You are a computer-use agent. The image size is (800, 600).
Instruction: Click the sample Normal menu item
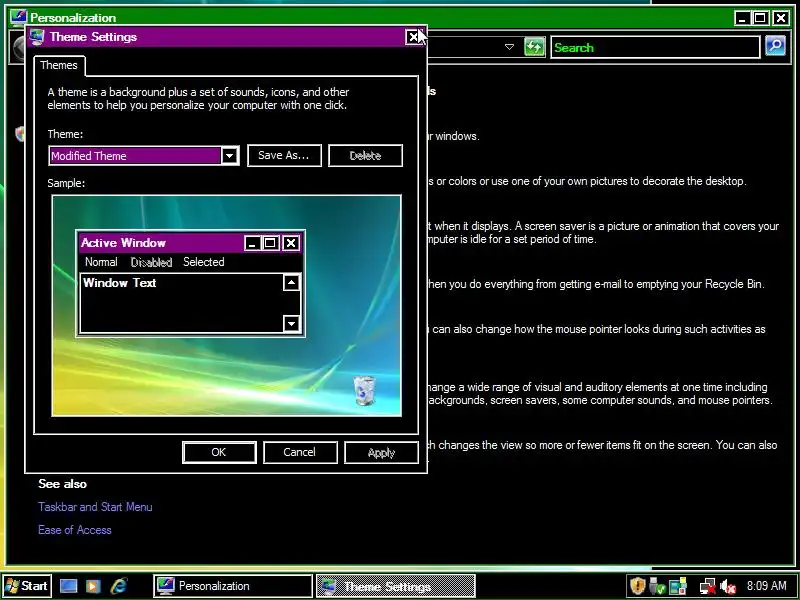[x=101, y=262]
